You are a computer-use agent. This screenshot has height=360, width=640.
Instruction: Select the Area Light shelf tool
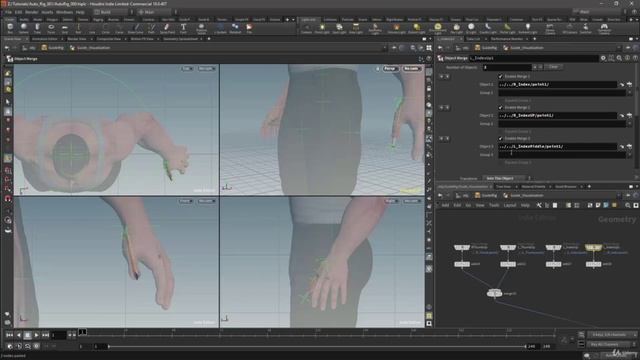click(x=356, y=28)
